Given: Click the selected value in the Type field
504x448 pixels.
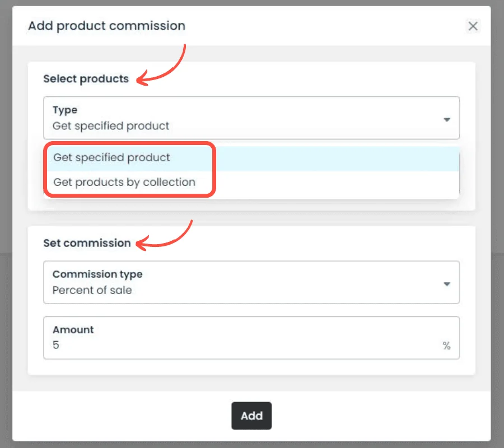Looking at the screenshot, I should tap(111, 126).
